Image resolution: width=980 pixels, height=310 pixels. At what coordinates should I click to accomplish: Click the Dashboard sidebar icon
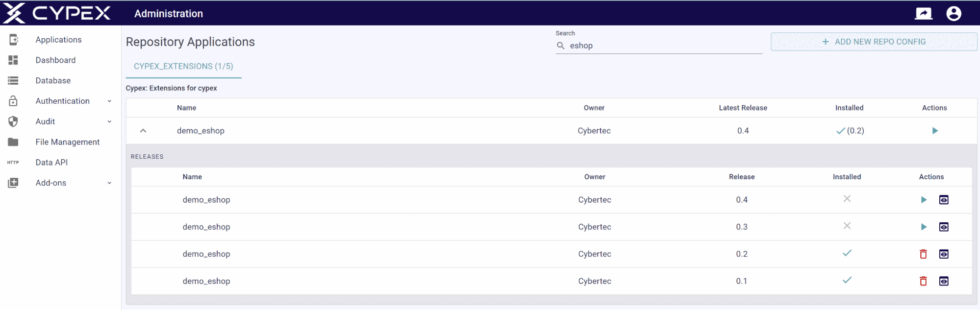(x=13, y=60)
